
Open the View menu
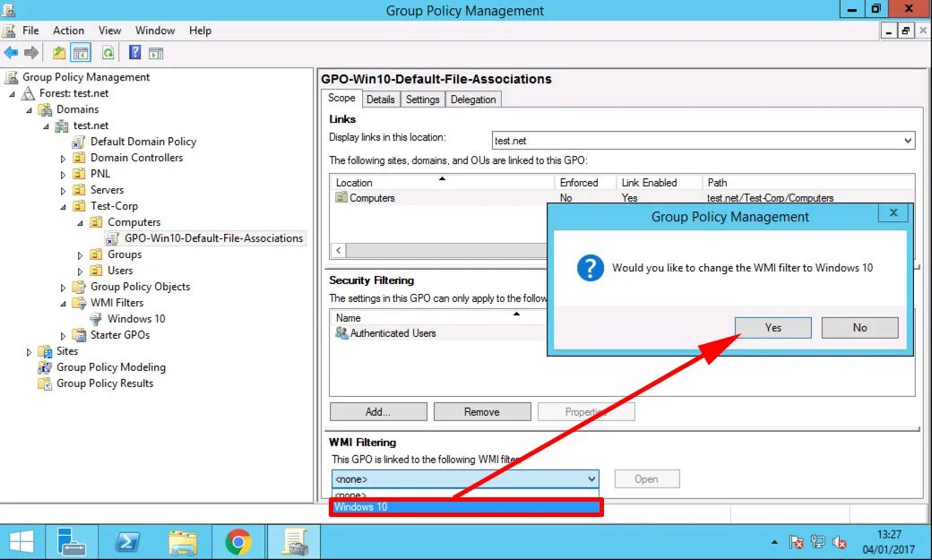(109, 30)
